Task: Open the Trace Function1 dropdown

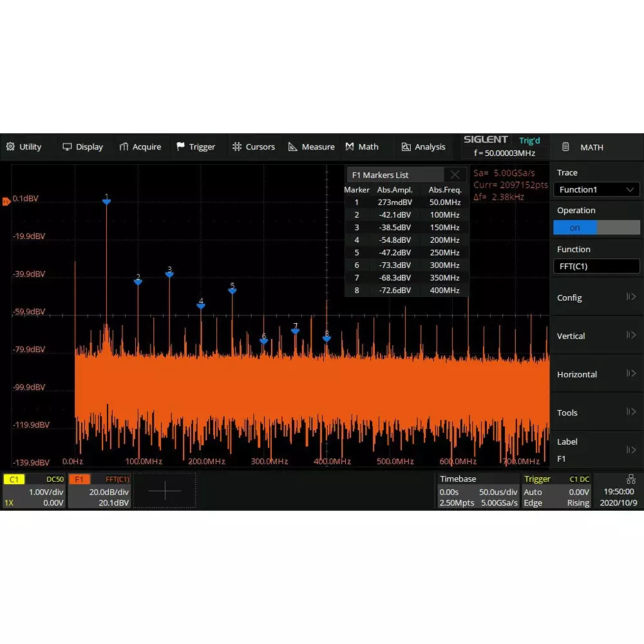Action: pyautogui.click(x=596, y=190)
